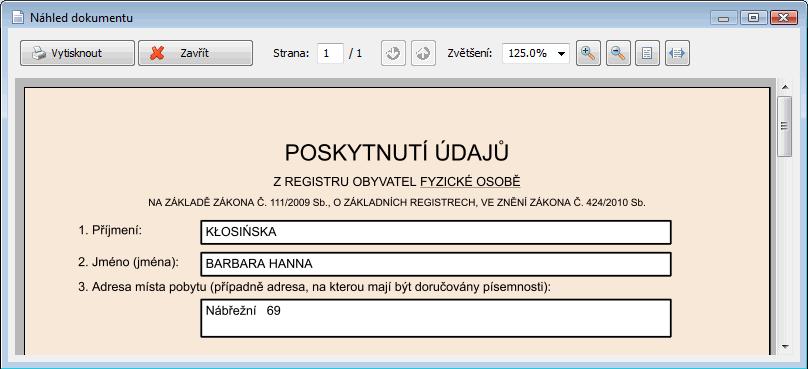This screenshot has height=369, width=808.
Task: Click the Zavřít button
Action: pos(195,53)
